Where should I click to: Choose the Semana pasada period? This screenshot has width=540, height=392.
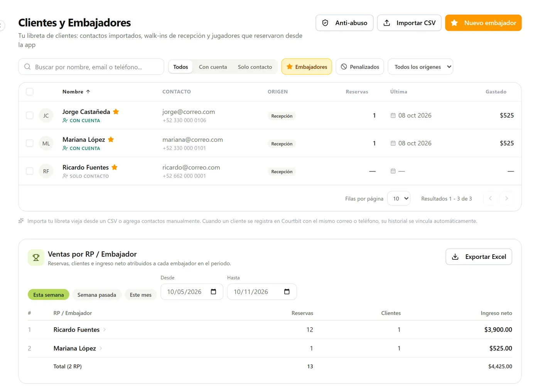pos(97,295)
